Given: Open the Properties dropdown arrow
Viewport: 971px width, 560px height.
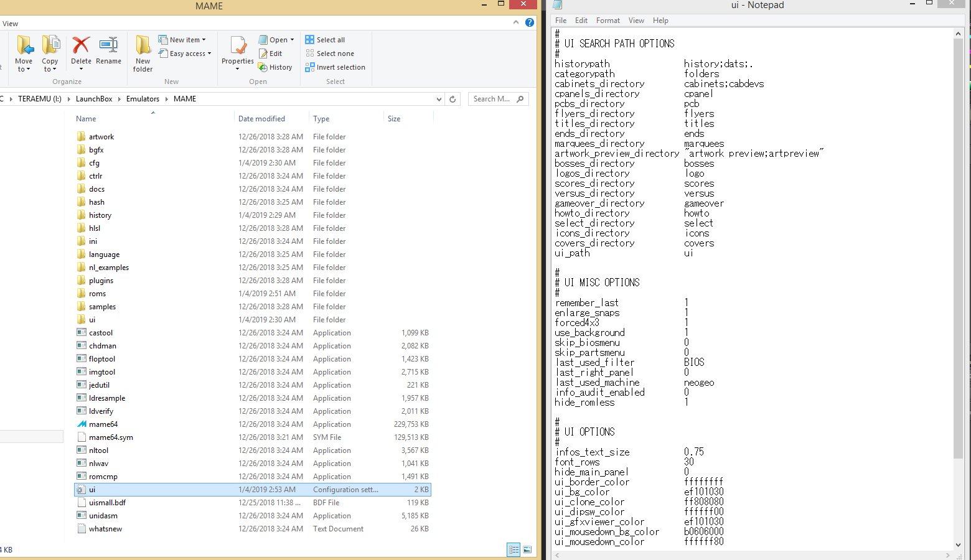Looking at the screenshot, I should click(238, 68).
